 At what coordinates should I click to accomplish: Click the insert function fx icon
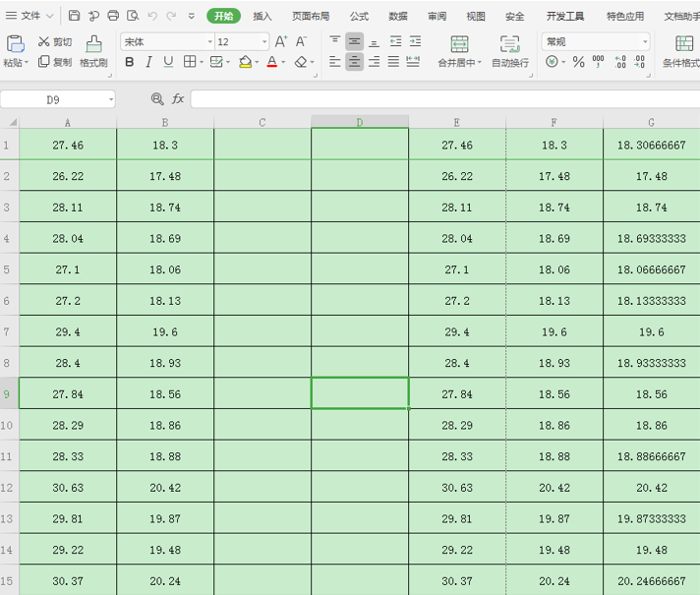178,99
